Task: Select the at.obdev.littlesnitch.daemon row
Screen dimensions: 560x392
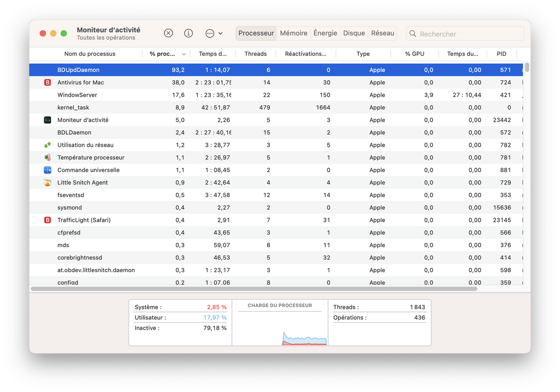Action: (276, 270)
